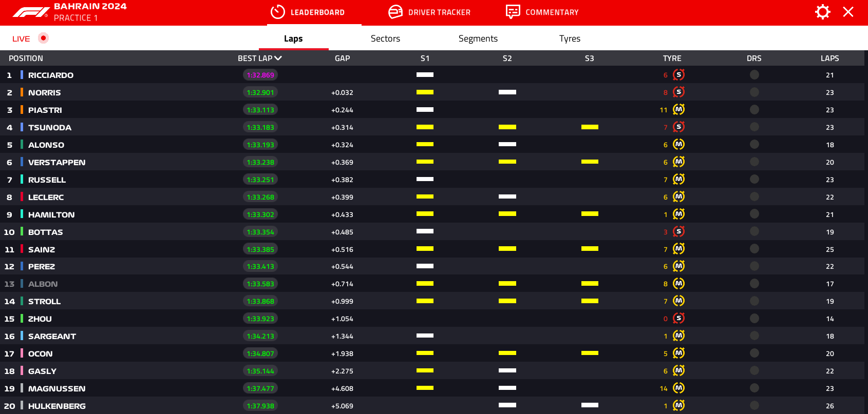The height and width of the screenshot is (414, 868).
Task: Click Ricciardo's purple best lap 1:32.869
Action: pyautogui.click(x=260, y=75)
